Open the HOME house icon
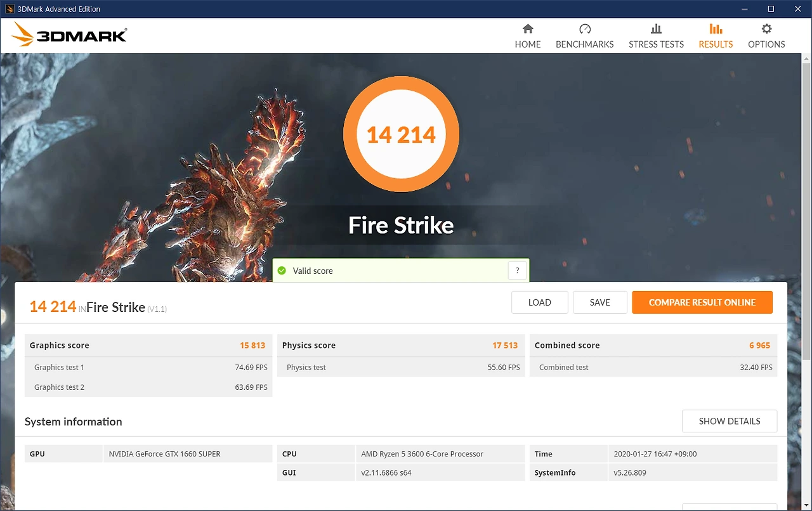Viewport: 812px width, 511px height. pyautogui.click(x=528, y=29)
